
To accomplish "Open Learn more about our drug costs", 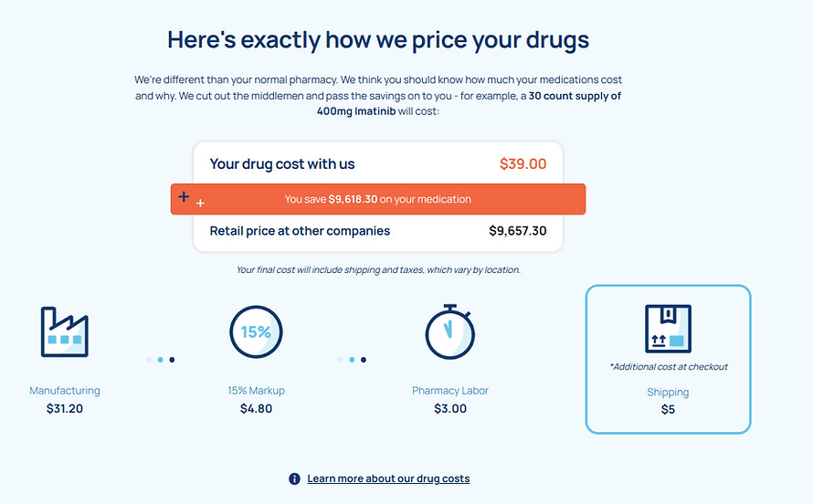I will tap(388, 478).
